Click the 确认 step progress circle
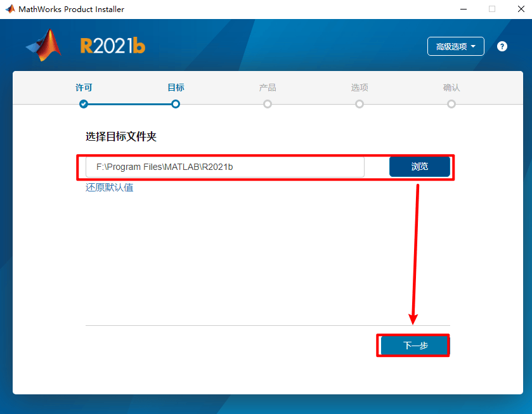The height and width of the screenshot is (414, 532). (x=451, y=104)
